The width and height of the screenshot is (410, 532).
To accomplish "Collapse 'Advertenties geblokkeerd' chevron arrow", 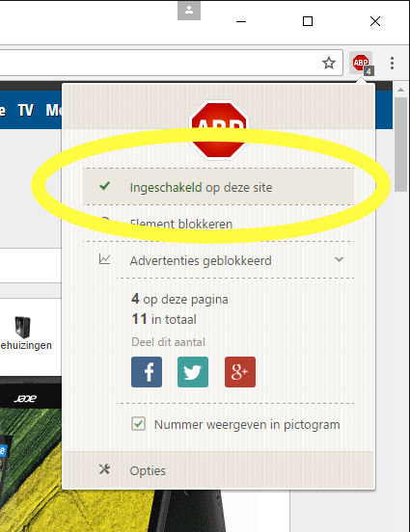I will tap(339, 259).
